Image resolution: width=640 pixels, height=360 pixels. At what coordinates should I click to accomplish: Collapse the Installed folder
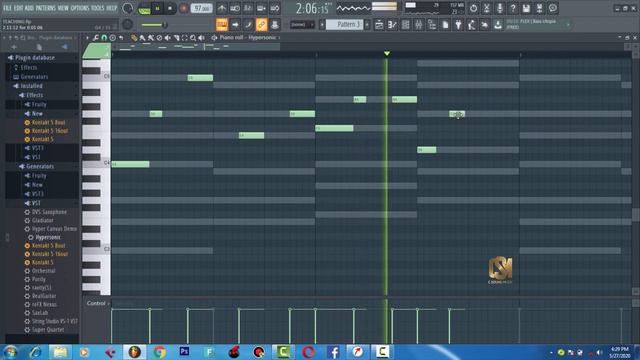click(31, 86)
